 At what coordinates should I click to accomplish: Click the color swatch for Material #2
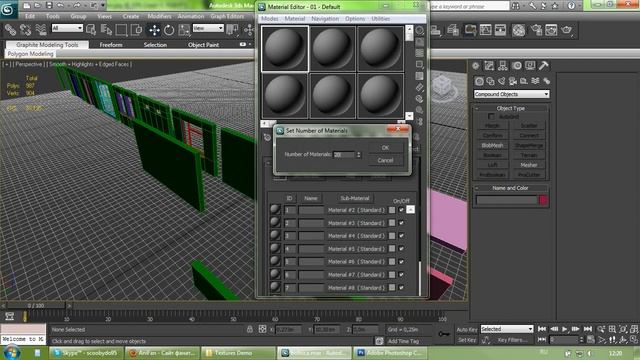tap(392, 210)
